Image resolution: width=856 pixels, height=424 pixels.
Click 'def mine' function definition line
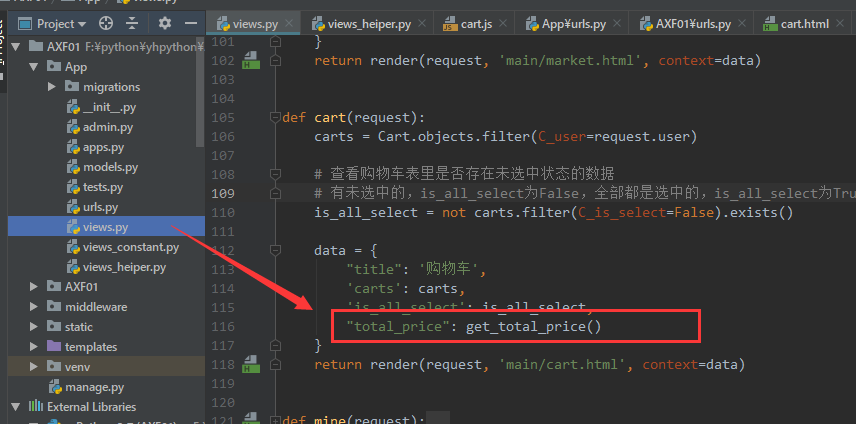[x=354, y=420]
